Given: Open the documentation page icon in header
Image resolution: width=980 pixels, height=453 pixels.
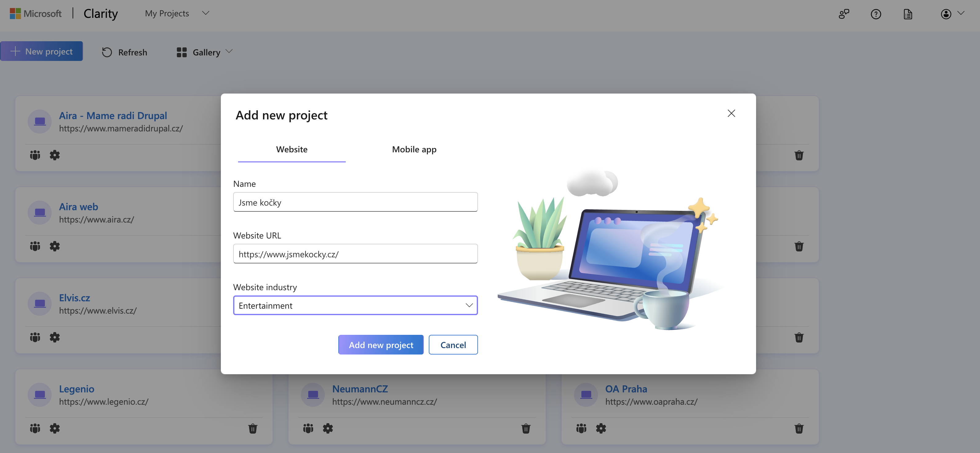Looking at the screenshot, I should click(908, 14).
